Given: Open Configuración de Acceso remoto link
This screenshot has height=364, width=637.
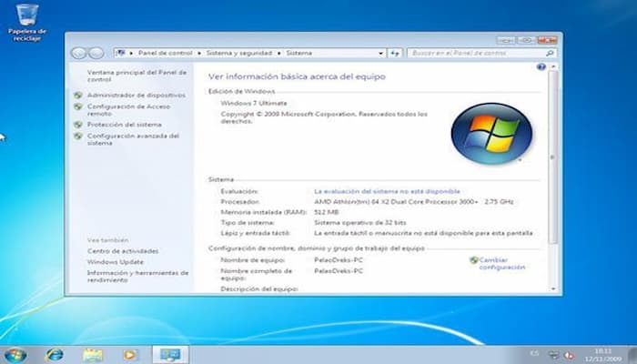Looking at the screenshot, I should coord(128,110).
